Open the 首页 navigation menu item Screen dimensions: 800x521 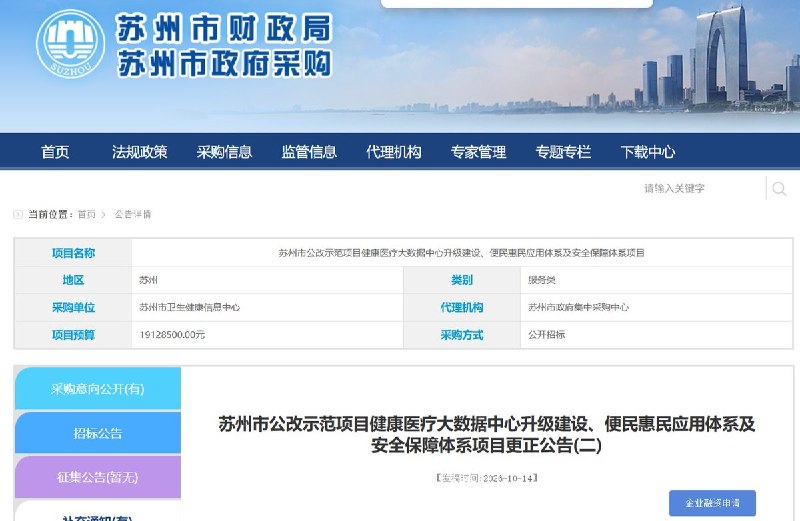coord(55,152)
